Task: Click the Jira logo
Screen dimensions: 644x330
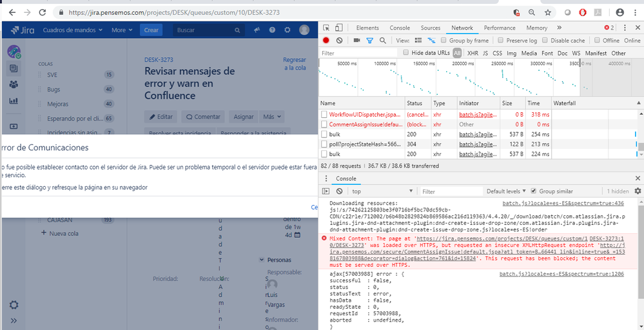Action: (x=23, y=30)
